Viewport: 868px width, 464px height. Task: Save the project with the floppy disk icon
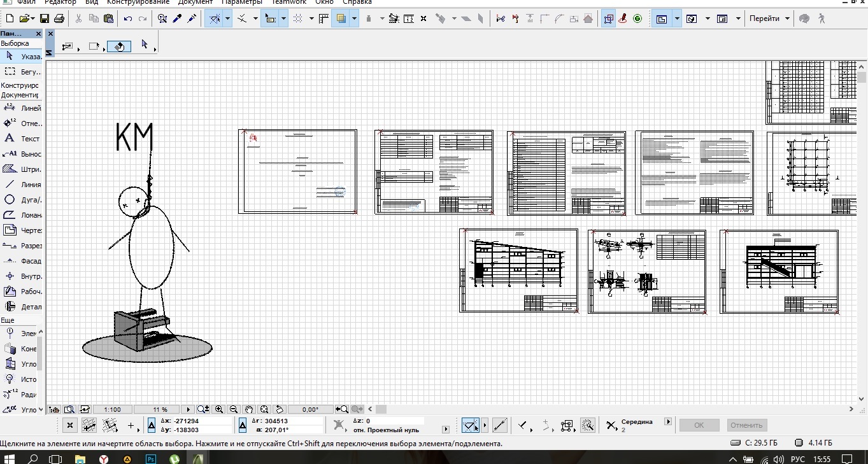(45, 19)
